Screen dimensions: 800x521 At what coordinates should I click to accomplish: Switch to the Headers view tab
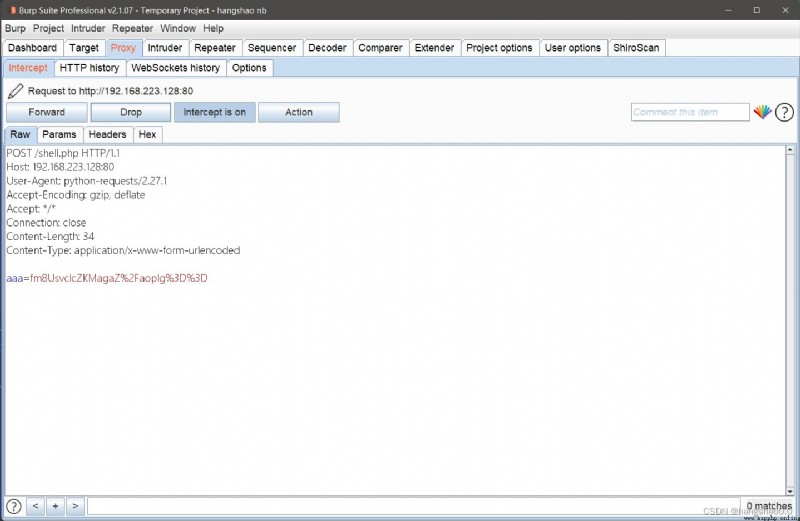tap(107, 135)
